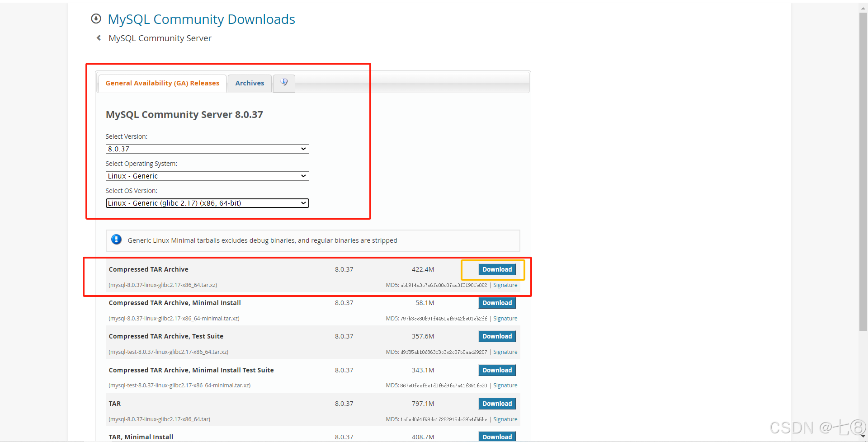This screenshot has height=442, width=868.
Task: Click filename mysql-8.0.37-linux-glibc2.17-x86_64.tar.xz
Action: 163,285
